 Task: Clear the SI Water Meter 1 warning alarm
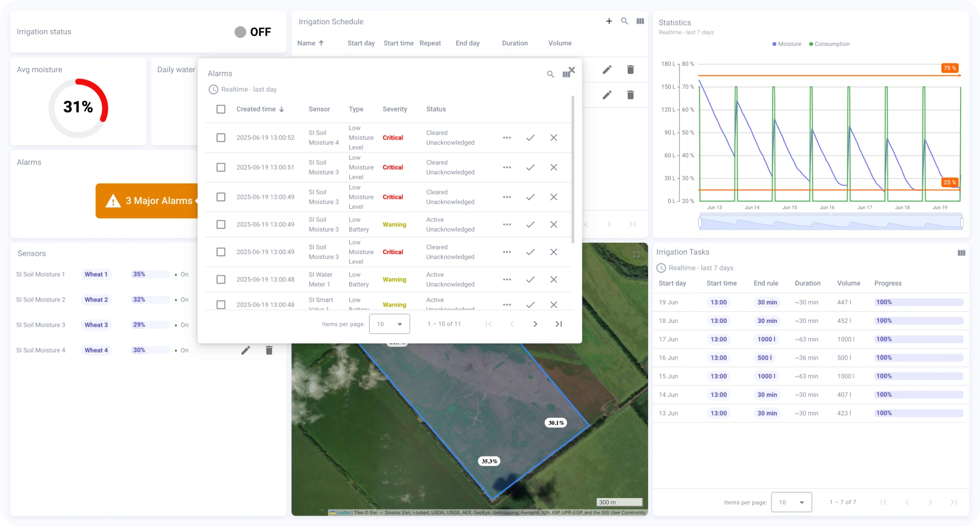[x=553, y=279]
